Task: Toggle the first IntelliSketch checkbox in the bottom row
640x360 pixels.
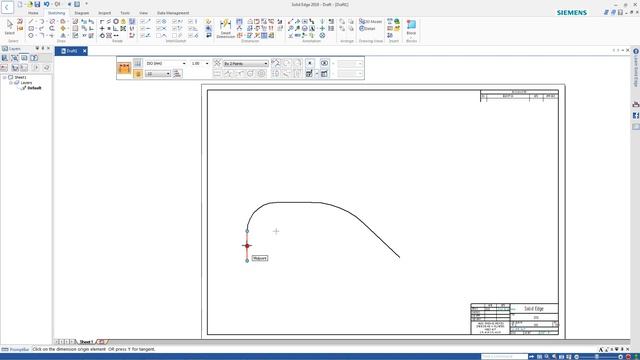Action: 142,36
